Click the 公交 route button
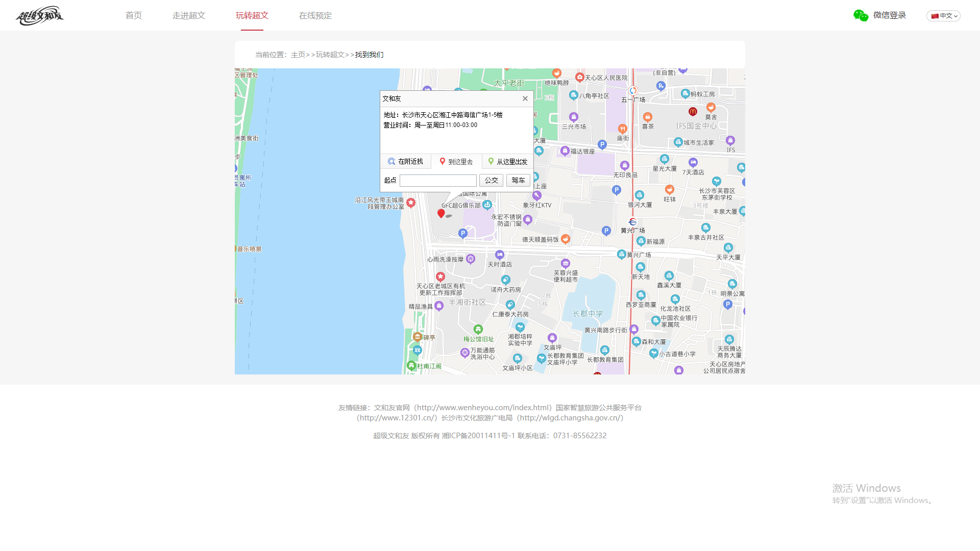Viewport: 980px width, 551px height. point(491,180)
